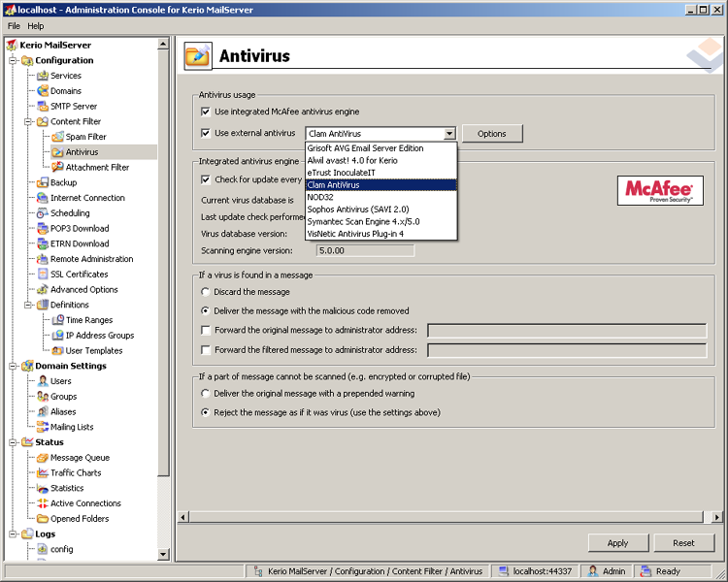
Task: Open the Help menu
Action: pos(35,26)
